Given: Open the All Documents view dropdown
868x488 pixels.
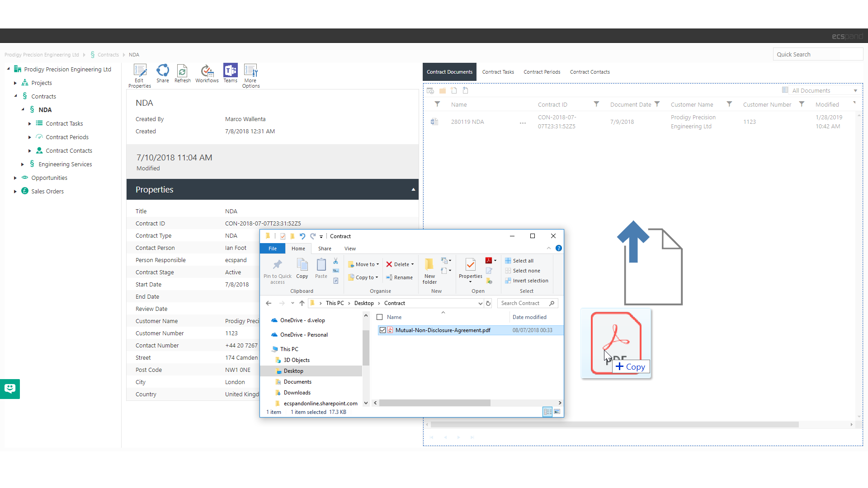Looking at the screenshot, I should [x=855, y=91].
